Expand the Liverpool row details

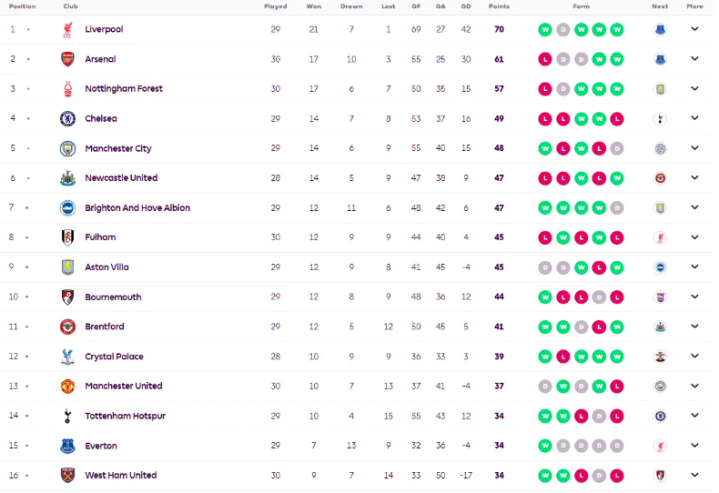tap(695, 29)
